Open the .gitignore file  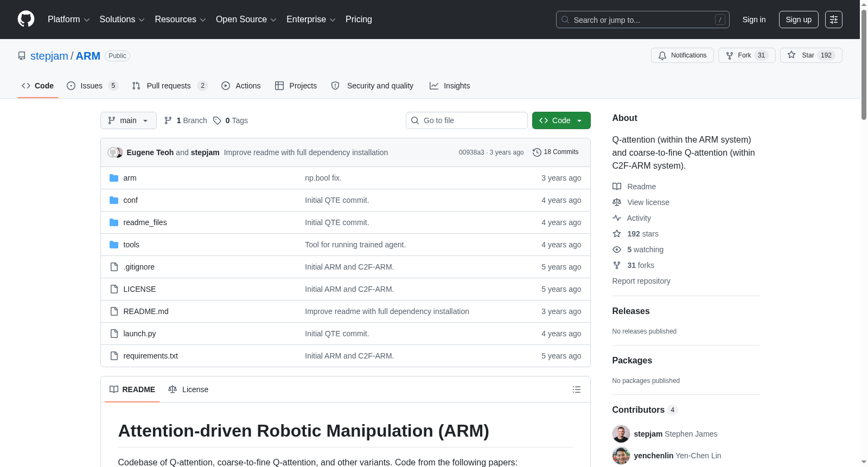point(139,267)
